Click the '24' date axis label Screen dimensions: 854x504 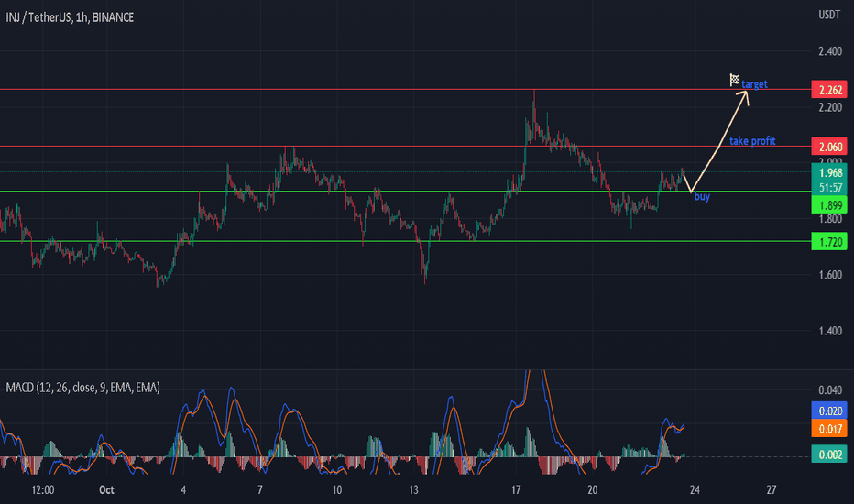pos(695,490)
